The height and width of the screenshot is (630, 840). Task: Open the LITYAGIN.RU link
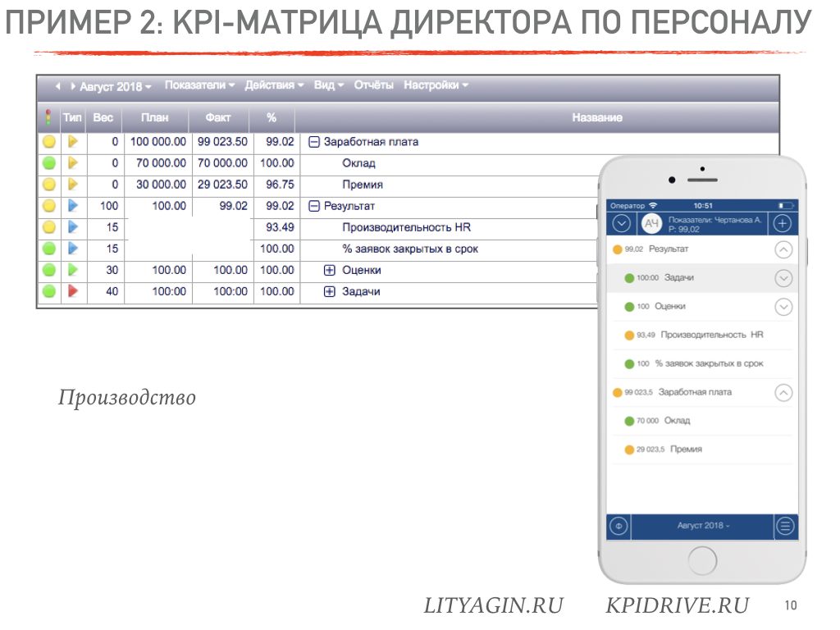[493, 605]
